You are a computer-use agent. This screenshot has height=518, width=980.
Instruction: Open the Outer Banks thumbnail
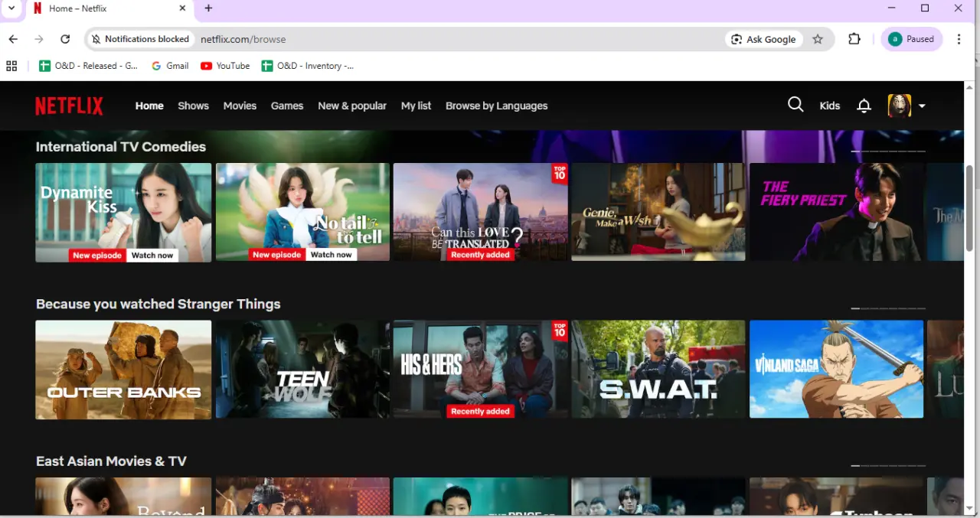click(123, 370)
